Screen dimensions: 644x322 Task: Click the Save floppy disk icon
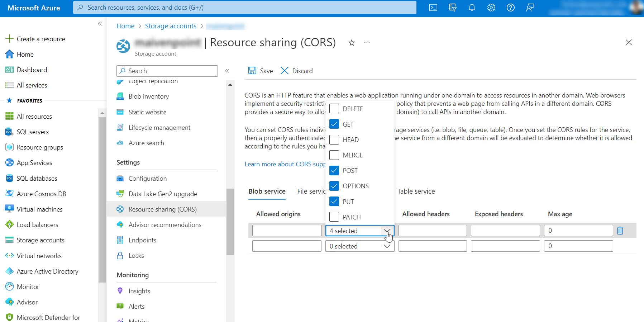[252, 70]
